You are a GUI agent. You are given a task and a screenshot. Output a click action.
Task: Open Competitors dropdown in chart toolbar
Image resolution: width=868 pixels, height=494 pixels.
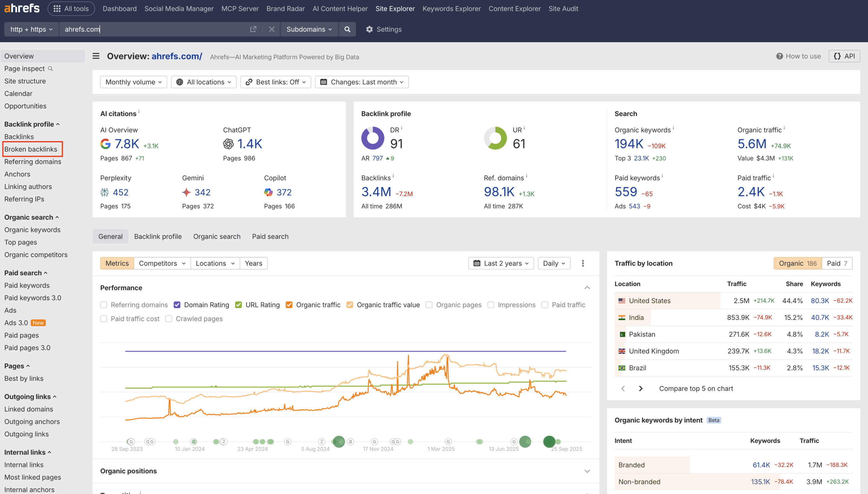tap(162, 263)
